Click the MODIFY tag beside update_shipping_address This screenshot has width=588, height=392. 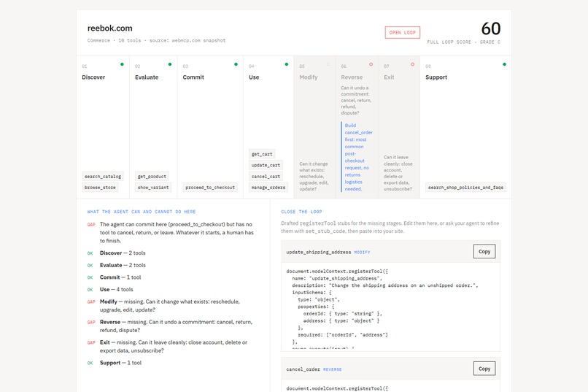point(362,253)
